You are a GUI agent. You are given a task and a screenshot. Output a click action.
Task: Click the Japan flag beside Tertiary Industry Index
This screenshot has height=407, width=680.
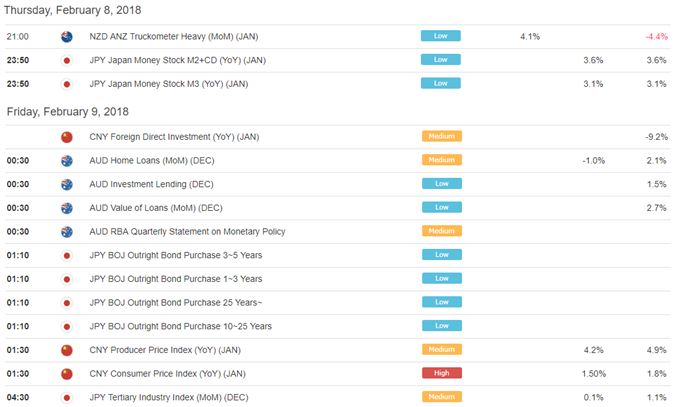click(66, 398)
